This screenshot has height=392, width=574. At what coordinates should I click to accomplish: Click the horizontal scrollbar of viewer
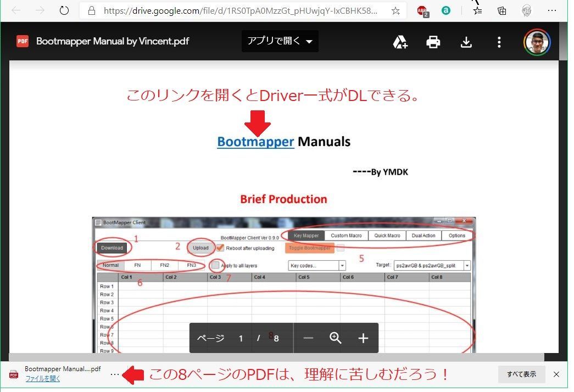pyautogui.click(x=276, y=357)
